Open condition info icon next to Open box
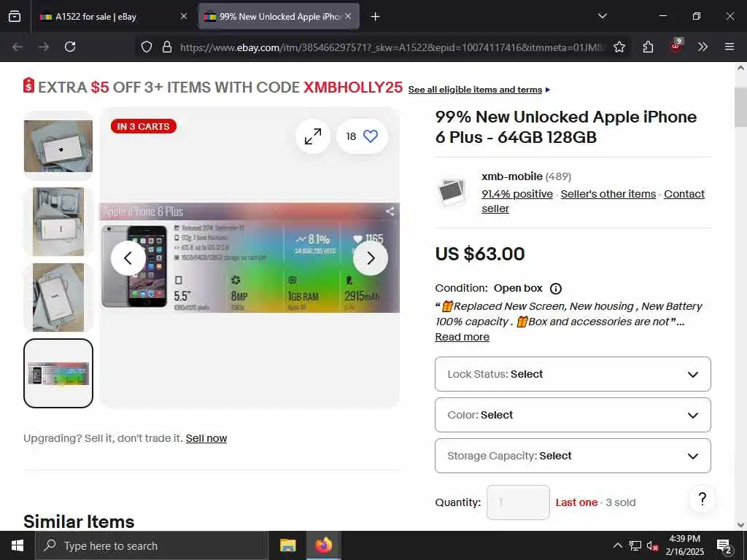This screenshot has width=747, height=560. pyautogui.click(x=555, y=289)
